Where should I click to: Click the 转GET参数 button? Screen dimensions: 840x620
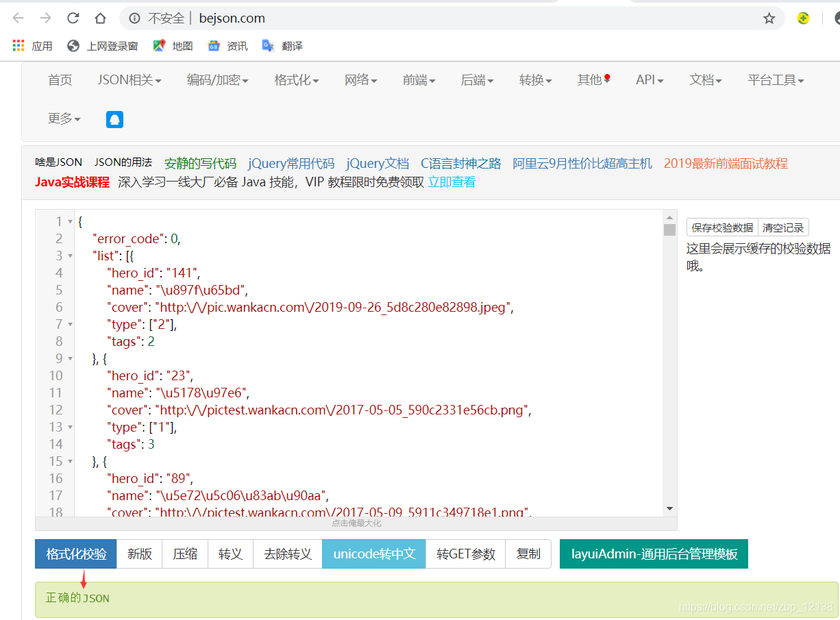466,554
